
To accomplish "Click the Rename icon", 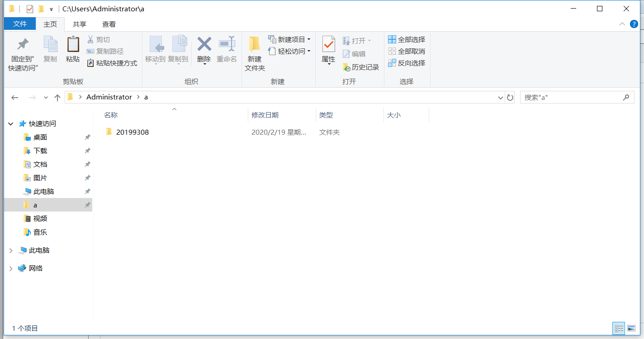I will [227, 44].
